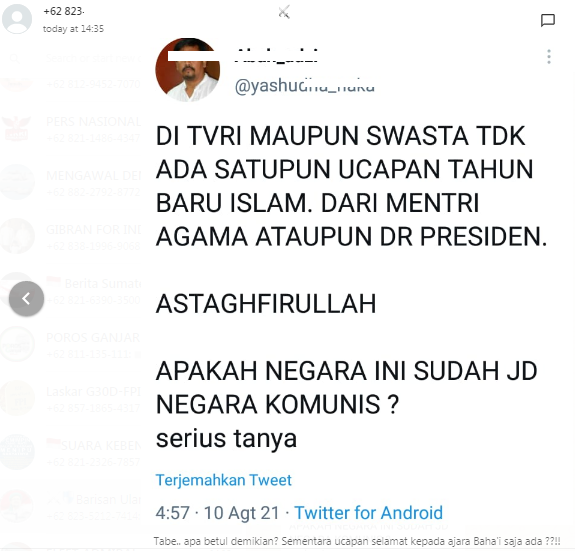The image size is (575, 551).
Task: Click the faded search magnifier icon
Action: pos(14,58)
